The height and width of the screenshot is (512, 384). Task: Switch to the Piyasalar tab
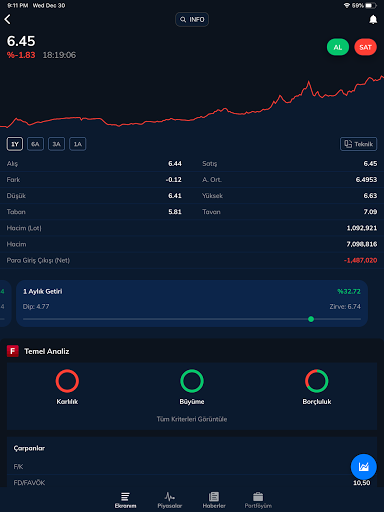(x=170, y=500)
